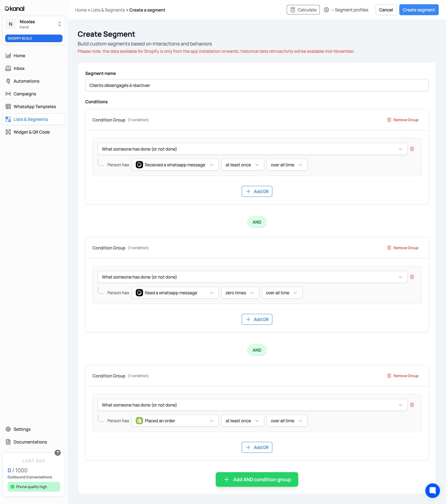Image resolution: width=446 pixels, height=504 pixels.
Task: Open the help question mark icon
Action: pyautogui.click(x=57, y=453)
